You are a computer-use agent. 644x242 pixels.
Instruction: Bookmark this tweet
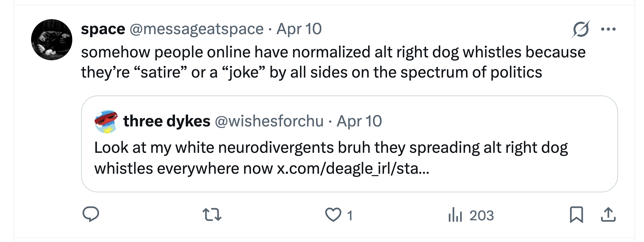tap(576, 215)
